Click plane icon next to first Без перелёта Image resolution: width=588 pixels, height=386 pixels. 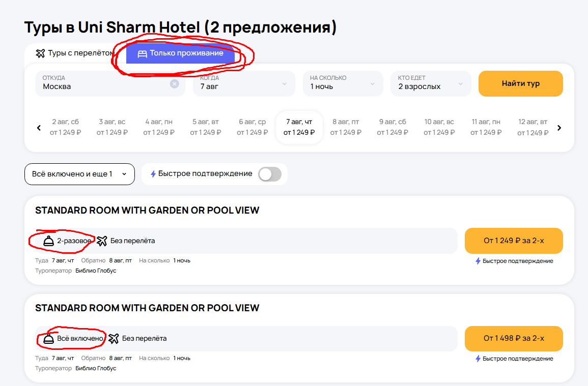102,241
